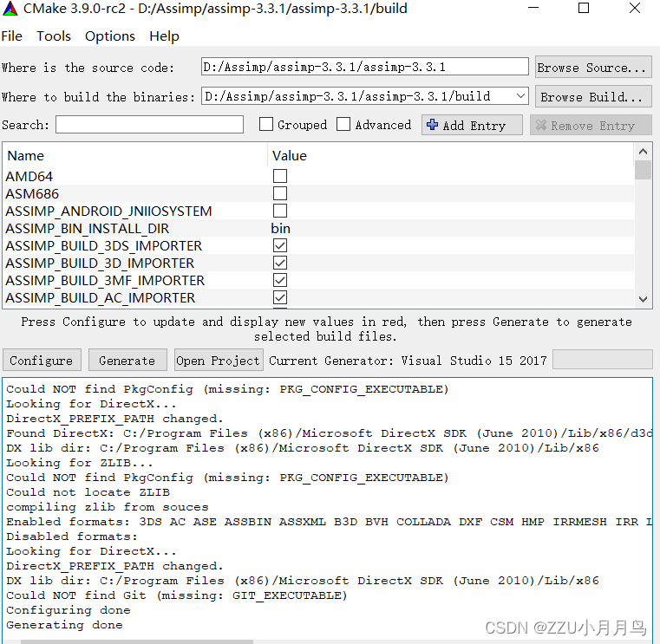The height and width of the screenshot is (644, 660).
Task: Enable the Advanced checkbox
Action: [x=343, y=125]
